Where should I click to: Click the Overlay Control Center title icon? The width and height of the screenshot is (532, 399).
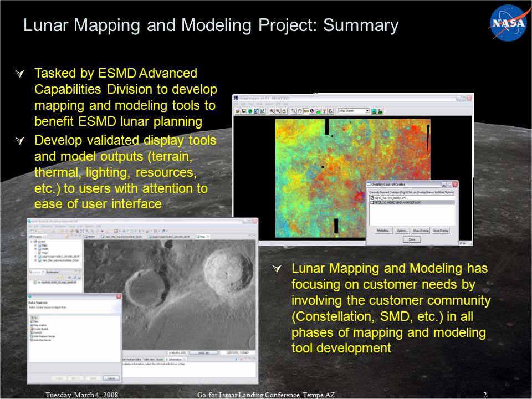click(369, 184)
